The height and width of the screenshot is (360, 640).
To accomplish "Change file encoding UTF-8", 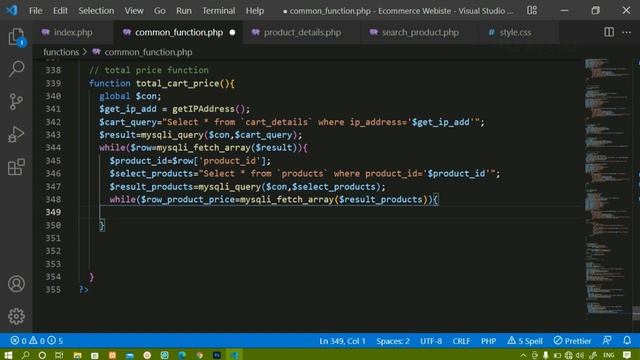I will (431, 340).
